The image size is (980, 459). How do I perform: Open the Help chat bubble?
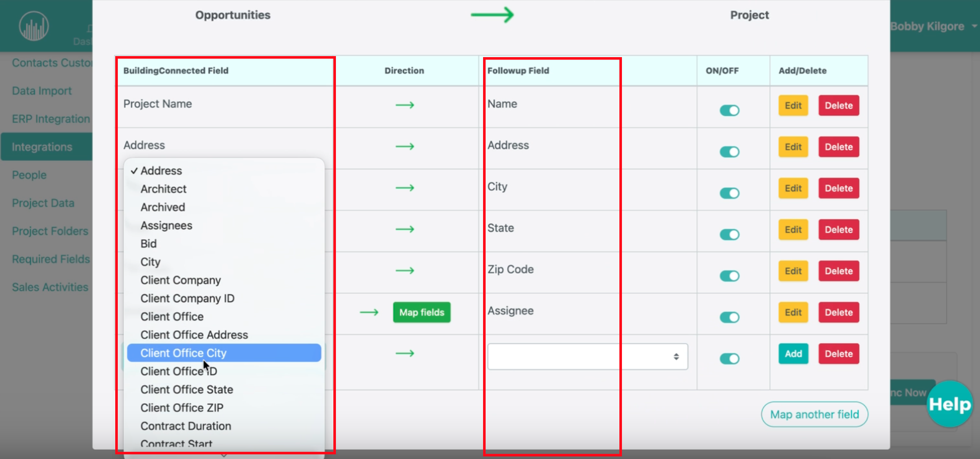pos(950,404)
